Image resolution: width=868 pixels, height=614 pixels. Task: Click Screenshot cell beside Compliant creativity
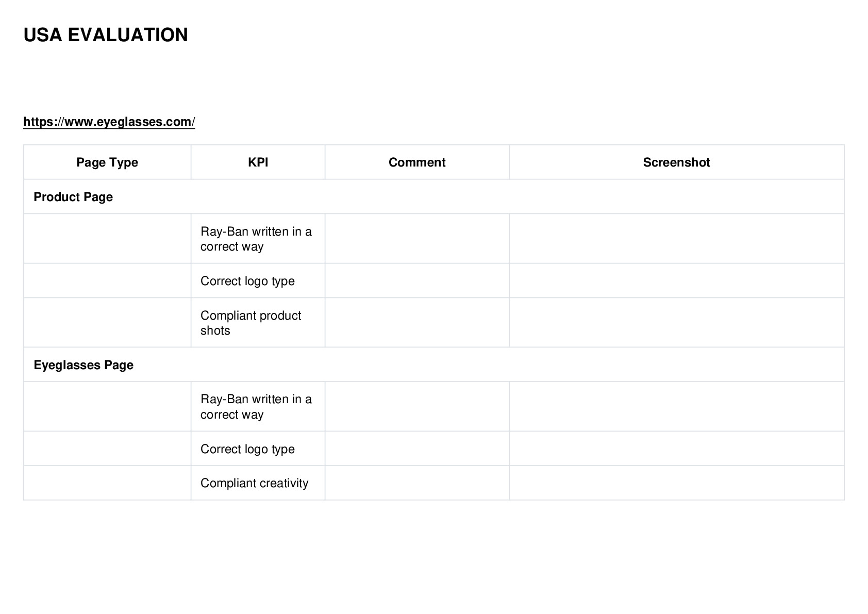coord(676,483)
